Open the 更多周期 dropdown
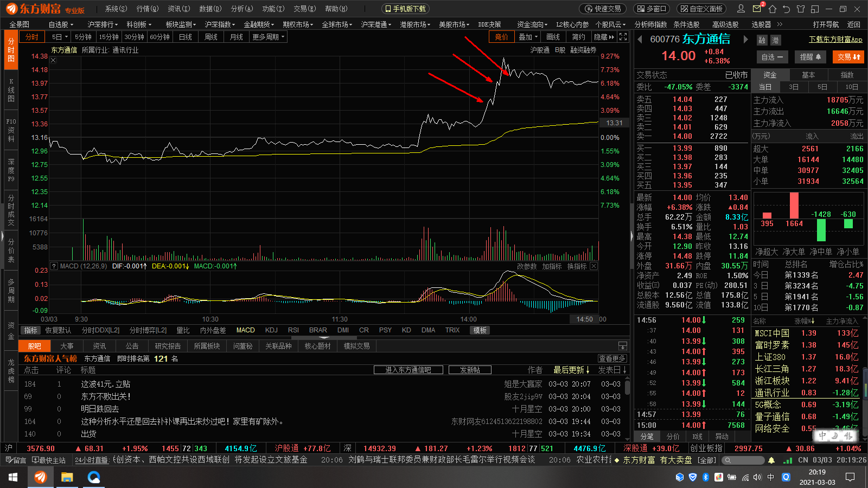Viewport: 868px width, 488px height. pyautogui.click(x=269, y=37)
